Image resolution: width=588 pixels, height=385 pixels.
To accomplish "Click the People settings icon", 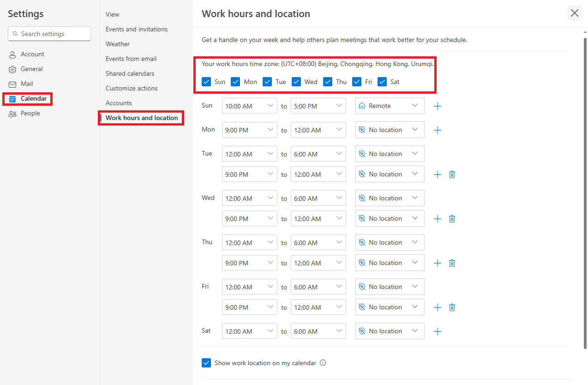I will click(x=12, y=113).
